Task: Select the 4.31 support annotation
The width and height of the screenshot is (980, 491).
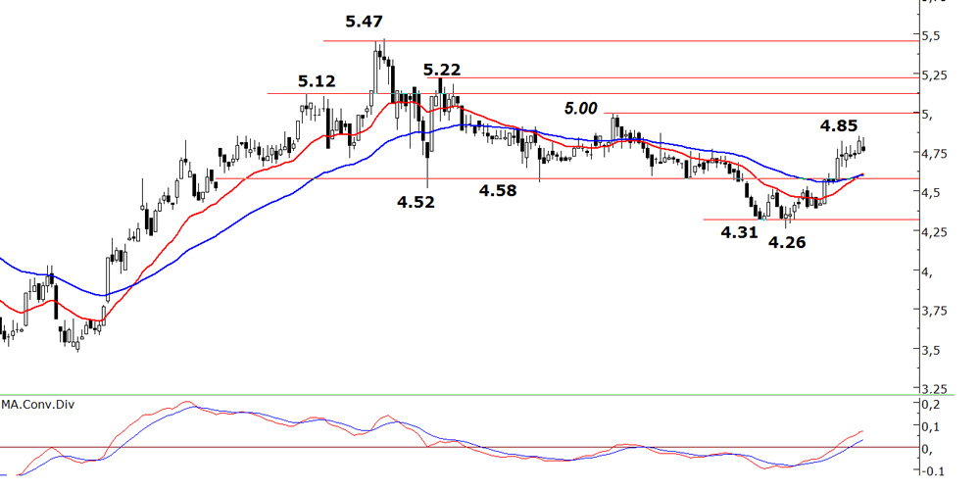Action: coord(739,233)
